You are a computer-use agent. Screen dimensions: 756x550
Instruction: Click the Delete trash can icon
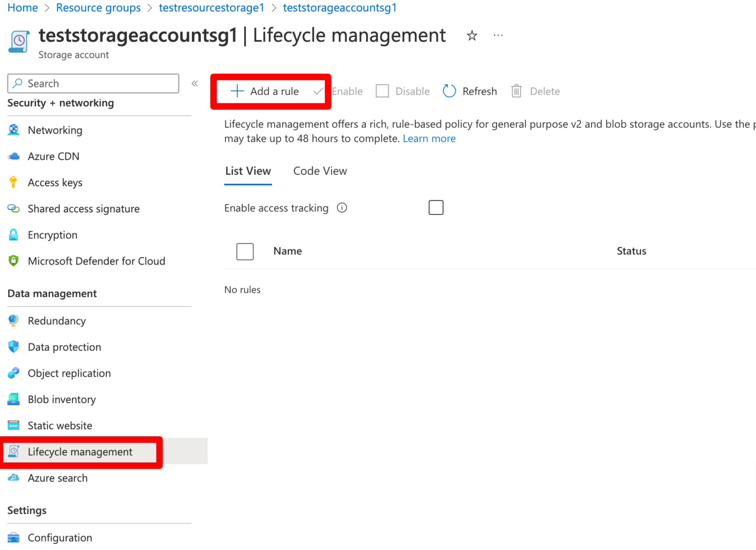pyautogui.click(x=516, y=91)
